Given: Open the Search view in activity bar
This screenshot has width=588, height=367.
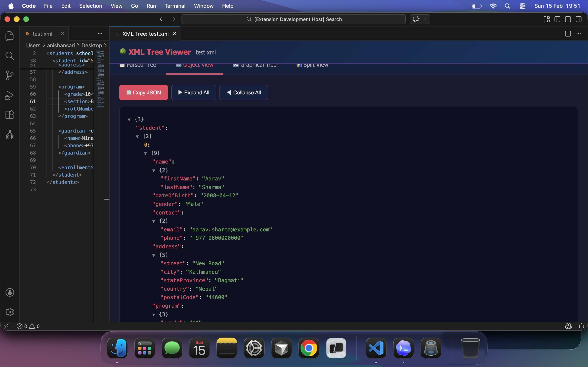Looking at the screenshot, I should [x=9, y=56].
